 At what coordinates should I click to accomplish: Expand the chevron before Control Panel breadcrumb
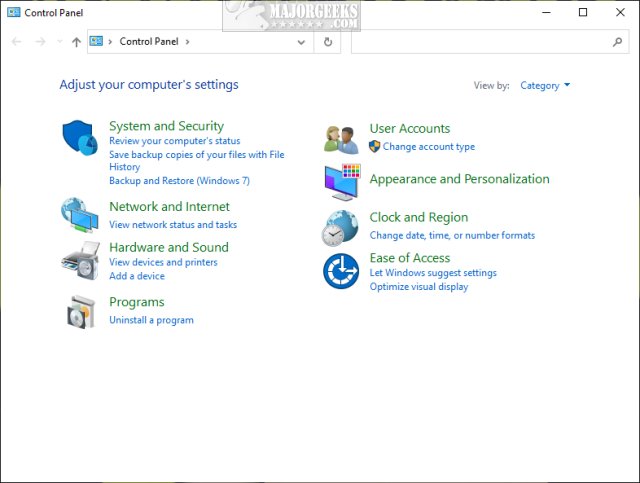pos(110,42)
